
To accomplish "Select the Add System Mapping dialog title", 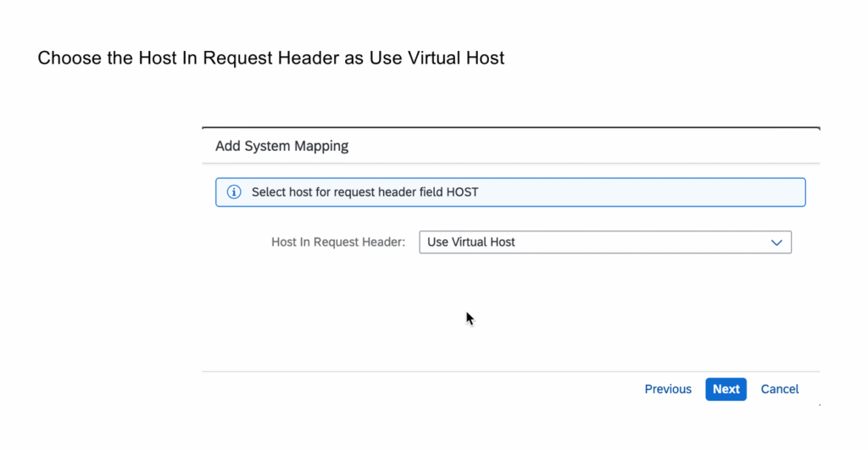I will [281, 146].
